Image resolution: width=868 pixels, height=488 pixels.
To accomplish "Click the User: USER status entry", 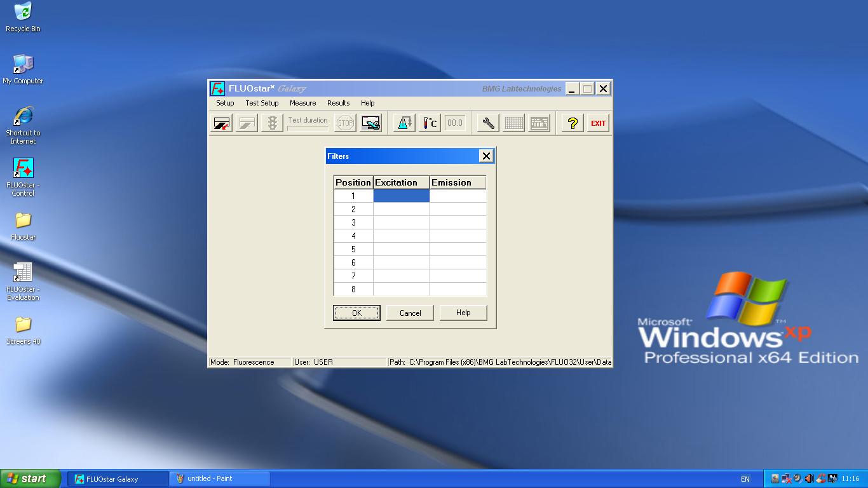I will coord(339,362).
